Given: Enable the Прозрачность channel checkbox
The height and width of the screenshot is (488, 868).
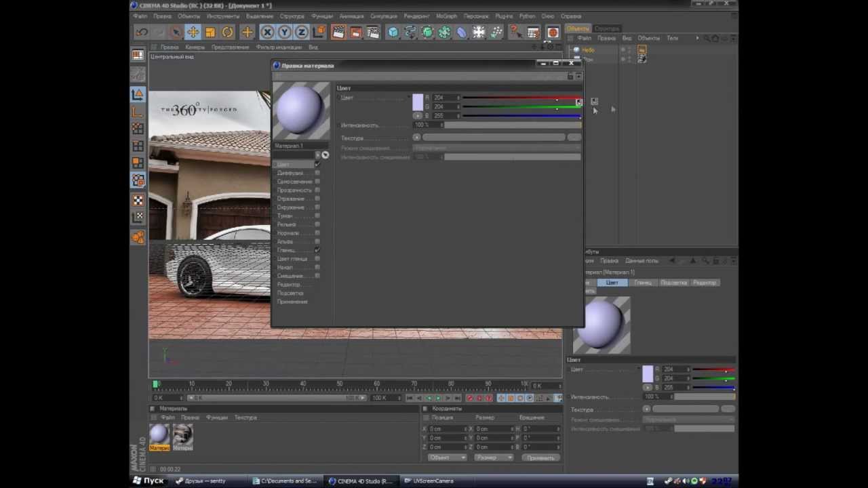Looking at the screenshot, I should [x=317, y=190].
